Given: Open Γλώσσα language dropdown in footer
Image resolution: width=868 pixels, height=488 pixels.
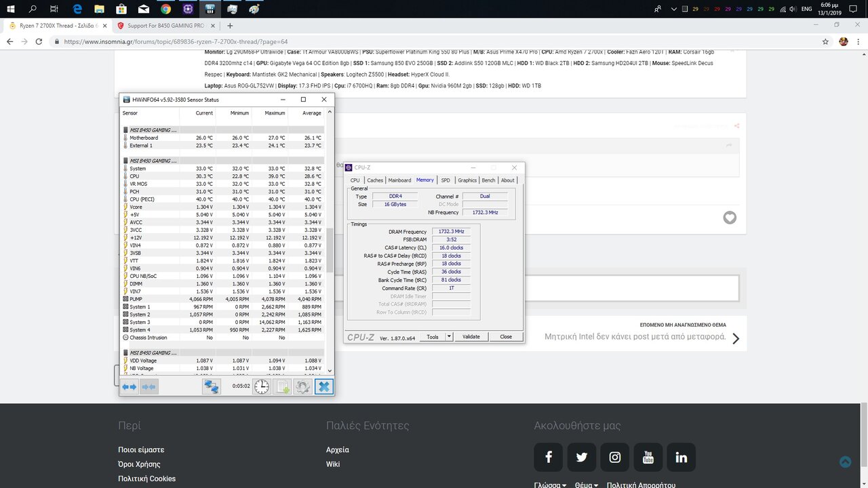Looking at the screenshot, I should point(550,485).
